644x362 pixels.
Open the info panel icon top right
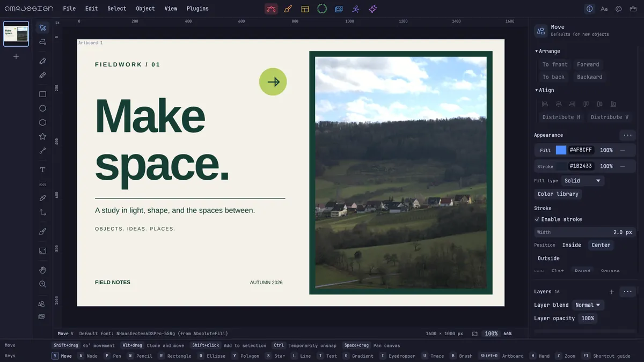pos(590,9)
